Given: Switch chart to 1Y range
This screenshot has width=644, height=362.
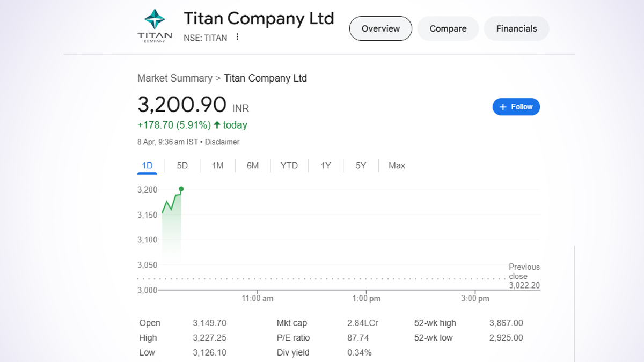Looking at the screenshot, I should tap(326, 166).
